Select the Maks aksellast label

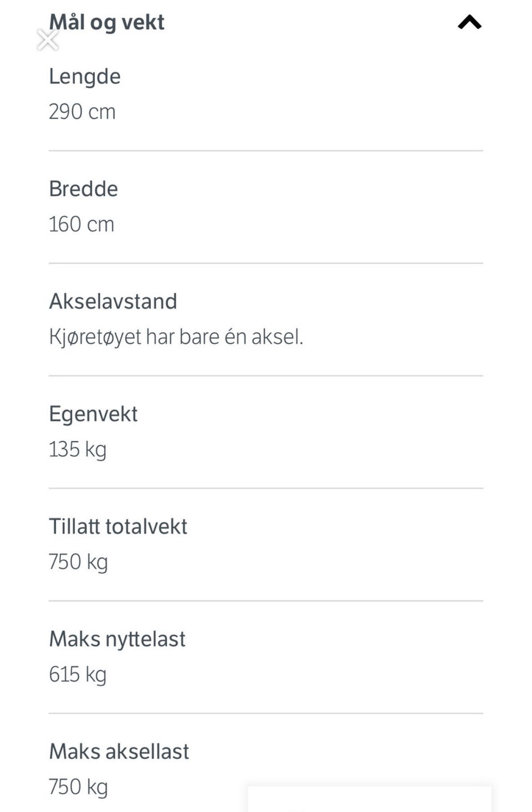pyautogui.click(x=119, y=752)
